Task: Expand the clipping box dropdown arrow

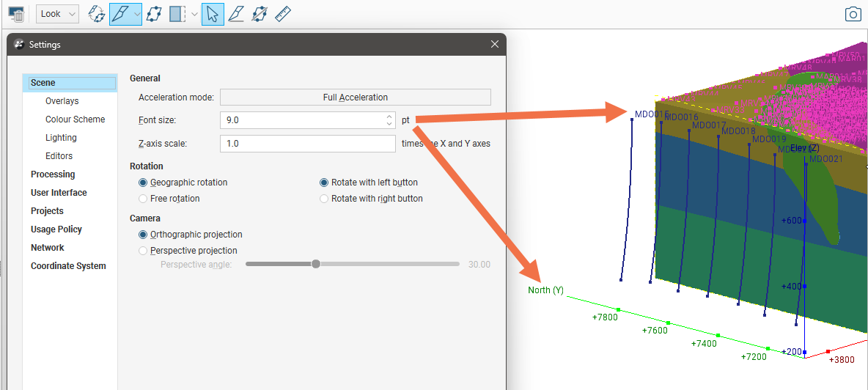Action: (x=194, y=14)
